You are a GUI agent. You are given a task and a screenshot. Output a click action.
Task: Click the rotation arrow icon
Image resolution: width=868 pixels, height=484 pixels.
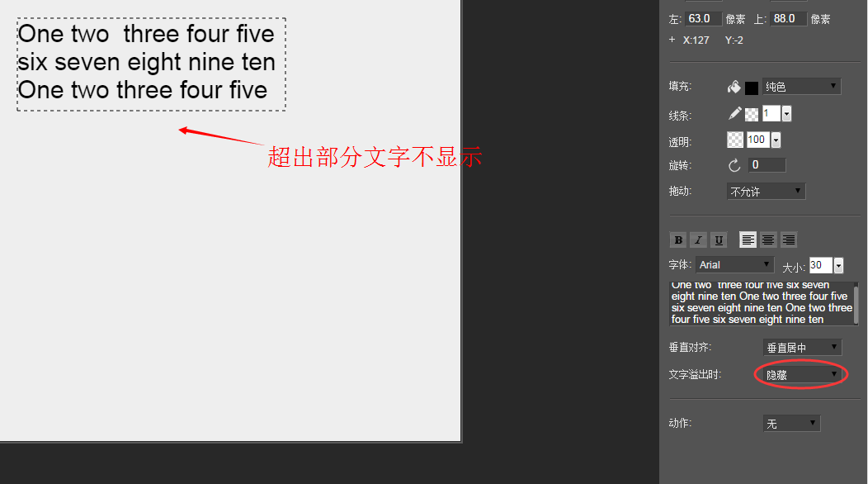pos(734,165)
